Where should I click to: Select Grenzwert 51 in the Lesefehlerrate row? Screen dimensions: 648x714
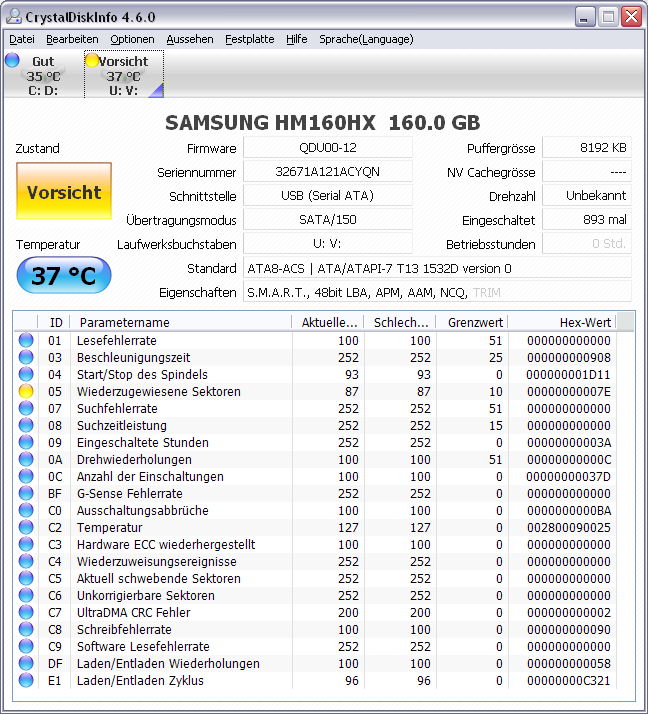pyautogui.click(x=495, y=341)
